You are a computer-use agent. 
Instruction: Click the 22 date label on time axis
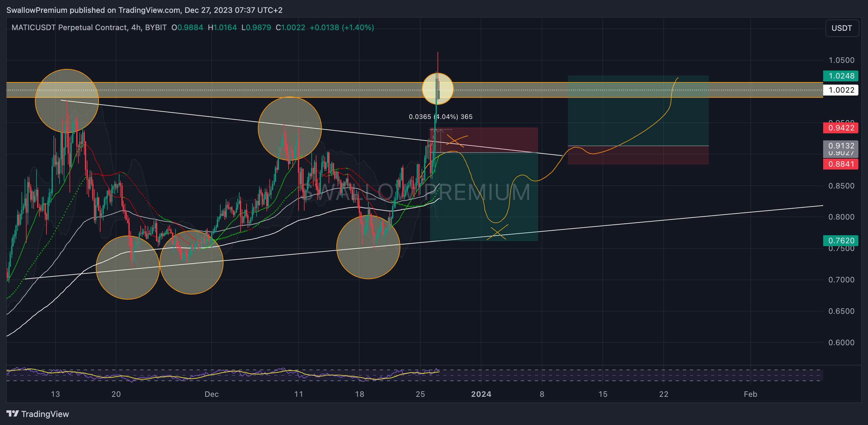[x=663, y=394]
